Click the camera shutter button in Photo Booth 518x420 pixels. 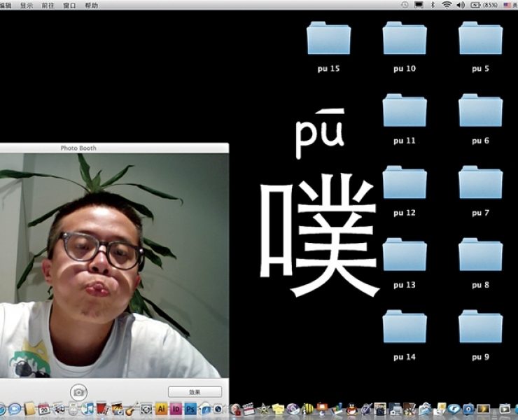[x=79, y=391]
